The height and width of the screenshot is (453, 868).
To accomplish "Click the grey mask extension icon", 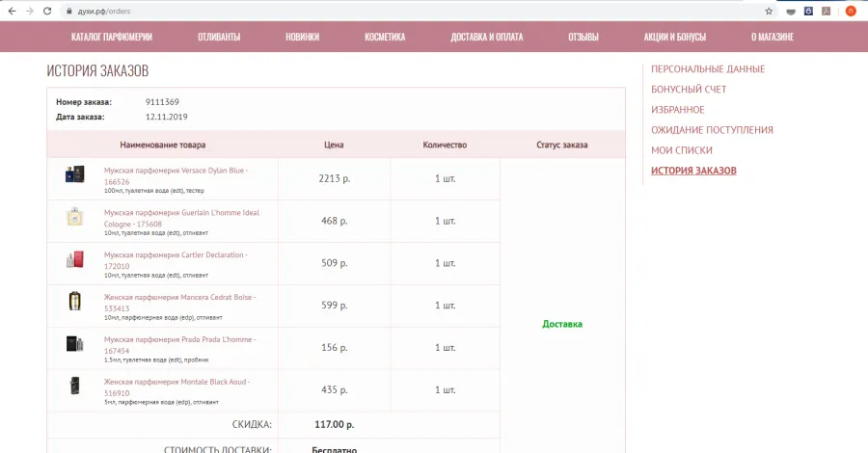I will click(x=791, y=11).
